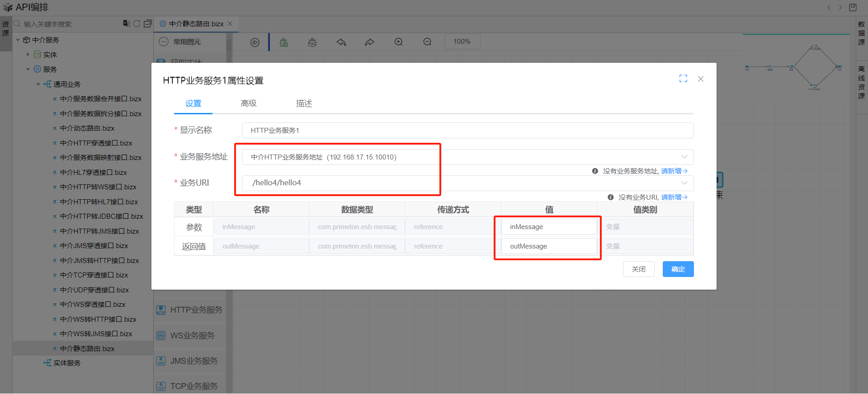Click the run flow play icon
Image resolution: width=868 pixels, height=394 pixels.
pos(255,42)
